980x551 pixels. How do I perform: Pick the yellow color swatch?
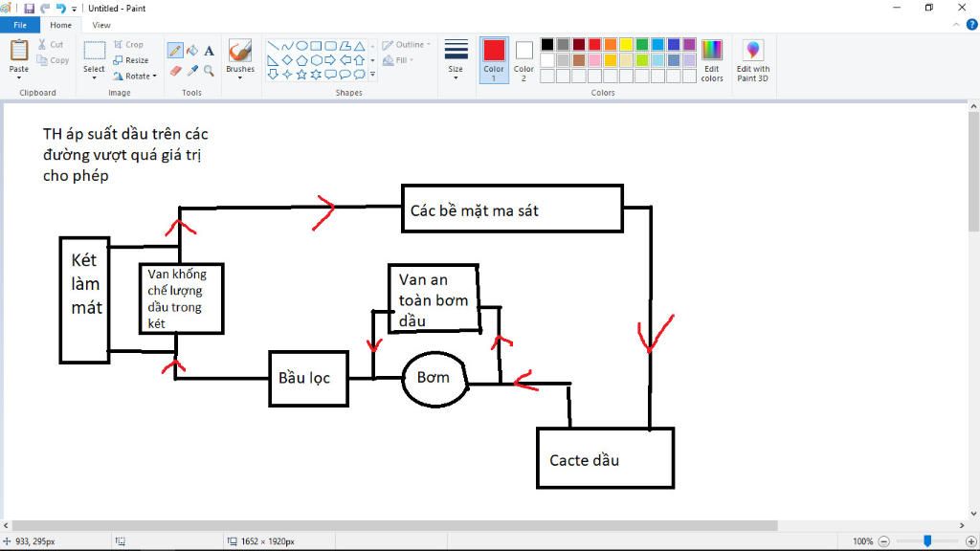[x=626, y=44]
